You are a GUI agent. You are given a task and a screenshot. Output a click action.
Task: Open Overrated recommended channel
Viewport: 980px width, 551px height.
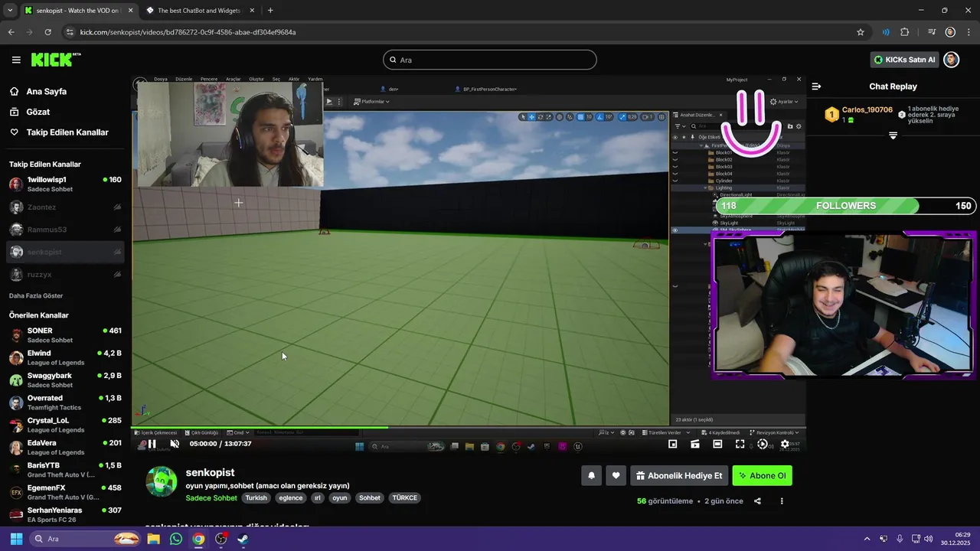65,403
